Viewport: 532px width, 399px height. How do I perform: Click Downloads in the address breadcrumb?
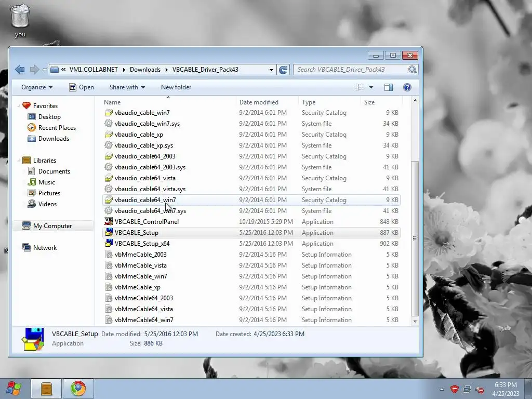pyautogui.click(x=145, y=70)
